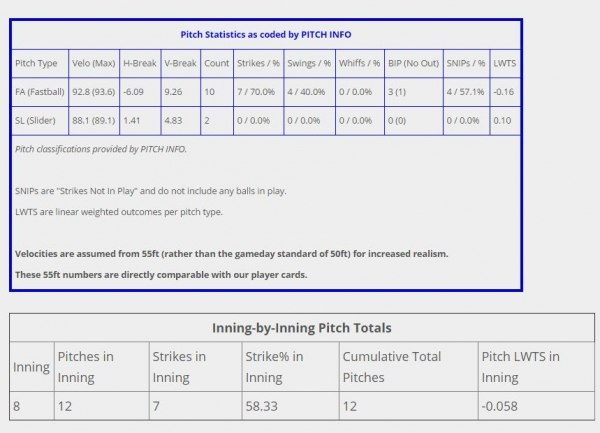Select the Cumulative Total Pitches column header
Image resolution: width=600 pixels, height=433 pixels.
coord(409,367)
